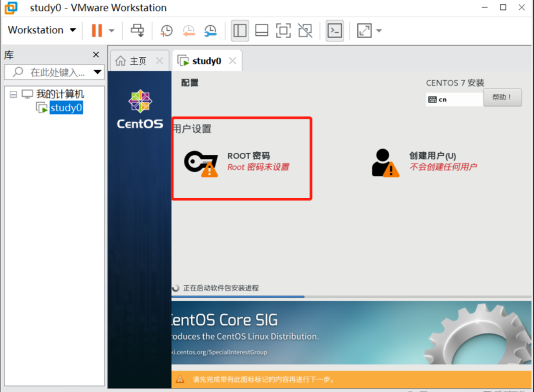The height and width of the screenshot is (392, 534).
Task: Click the send Ctrl+Alt+Del toolbar icon
Action: 137,30
